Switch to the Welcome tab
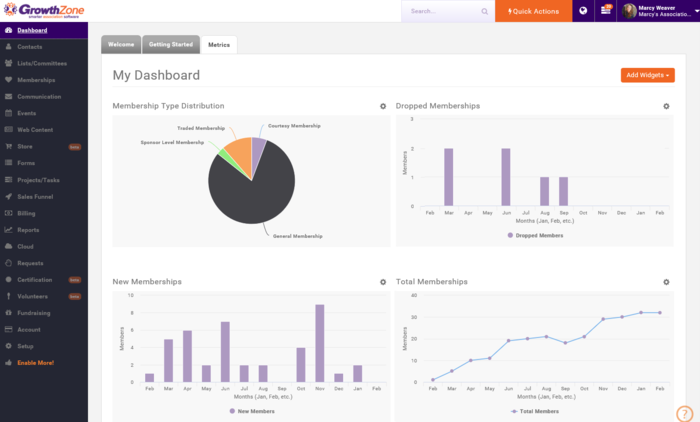Viewport: 700px width, 422px height. pyautogui.click(x=121, y=45)
